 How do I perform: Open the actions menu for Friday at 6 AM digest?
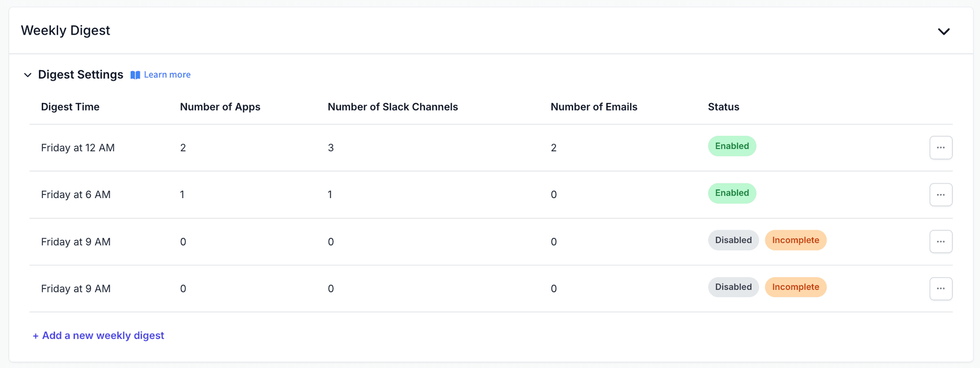pyautogui.click(x=941, y=194)
